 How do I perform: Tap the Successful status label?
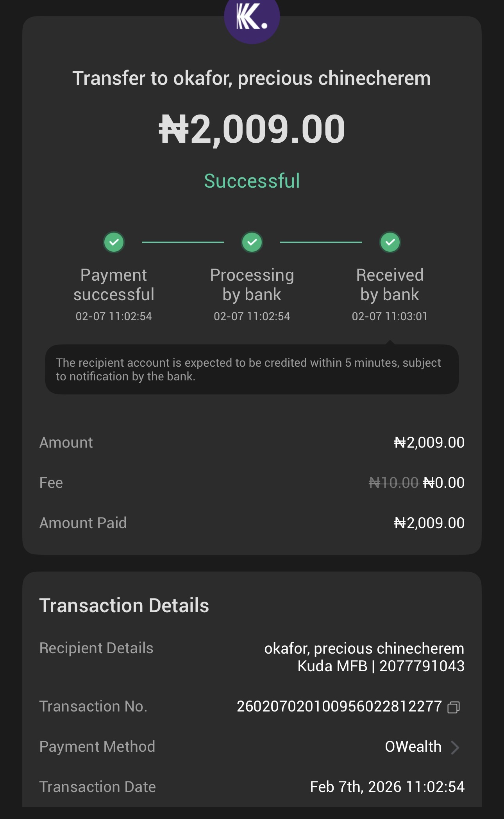click(252, 181)
